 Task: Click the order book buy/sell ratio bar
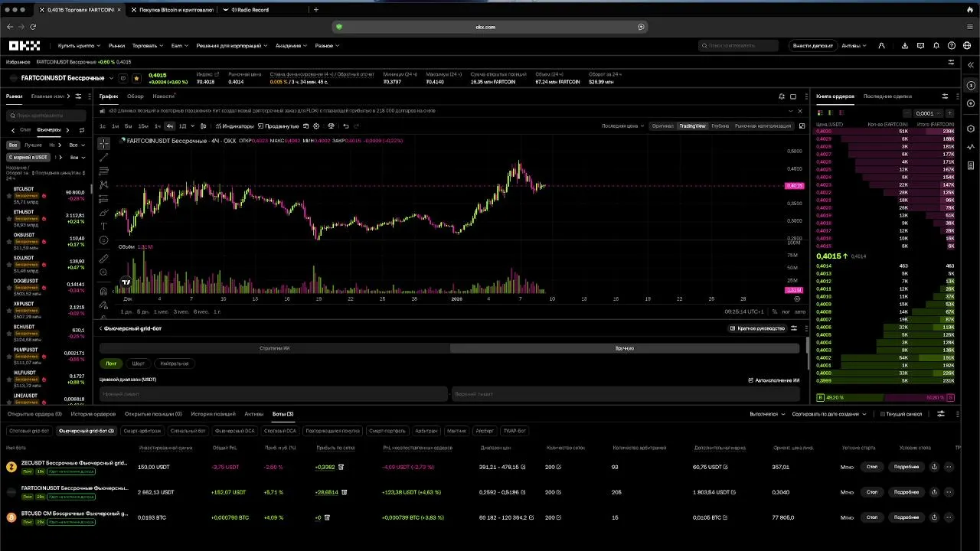click(x=886, y=398)
